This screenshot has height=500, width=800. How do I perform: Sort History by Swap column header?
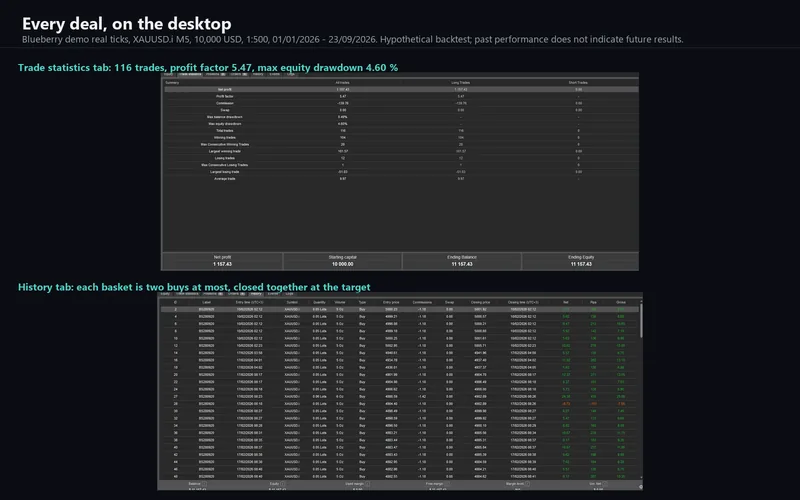(x=449, y=302)
